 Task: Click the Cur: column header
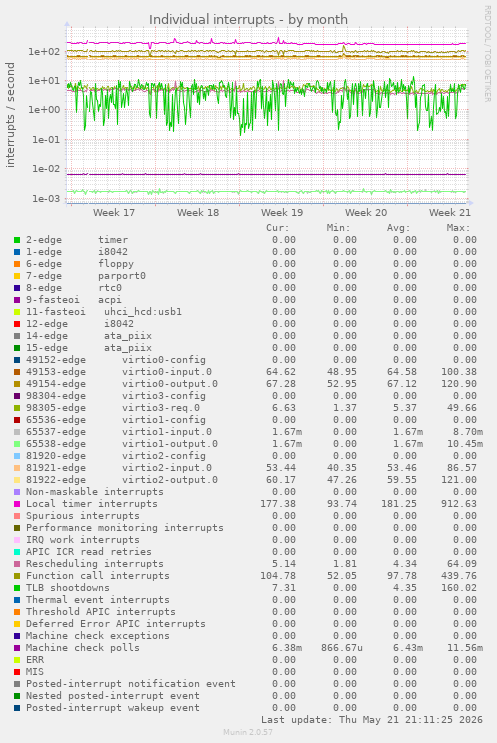(x=278, y=228)
